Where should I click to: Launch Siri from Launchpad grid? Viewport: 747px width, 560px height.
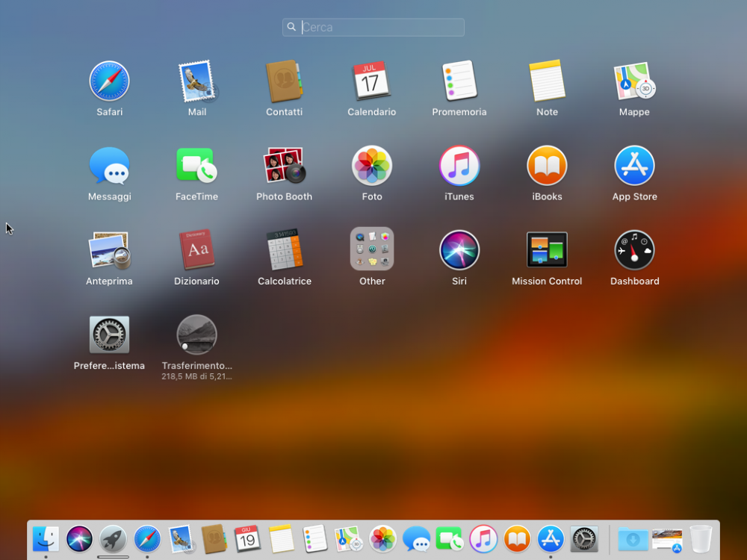point(459,250)
